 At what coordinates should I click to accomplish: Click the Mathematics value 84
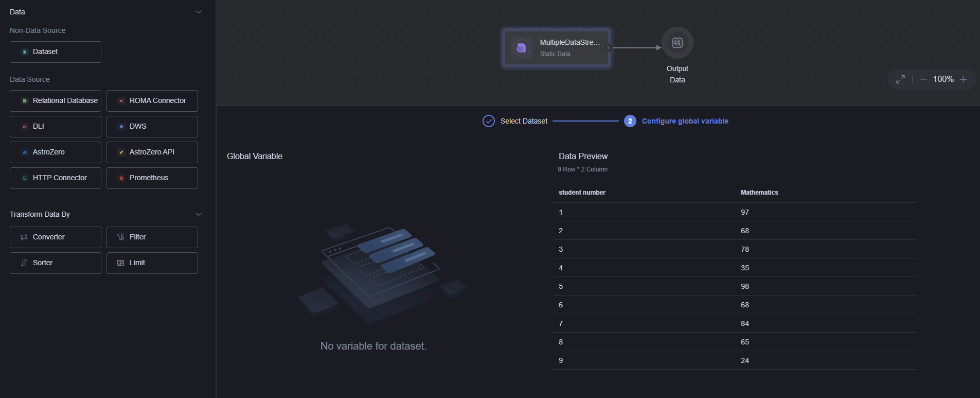coord(744,323)
